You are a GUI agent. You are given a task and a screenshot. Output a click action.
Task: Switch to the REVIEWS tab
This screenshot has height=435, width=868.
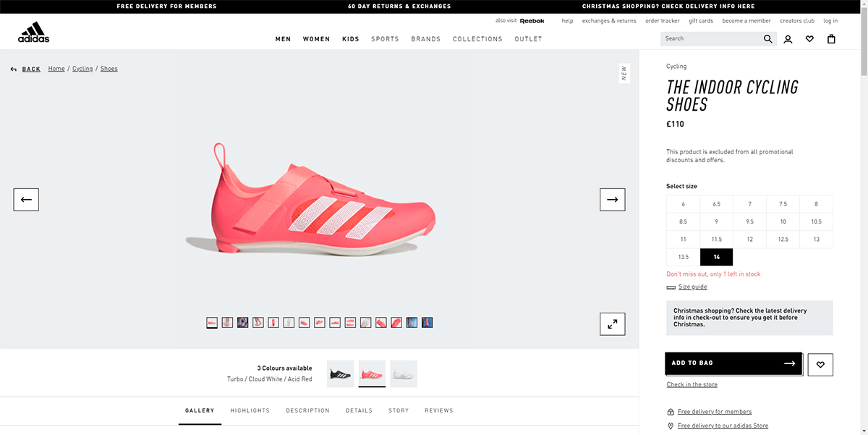tap(439, 410)
